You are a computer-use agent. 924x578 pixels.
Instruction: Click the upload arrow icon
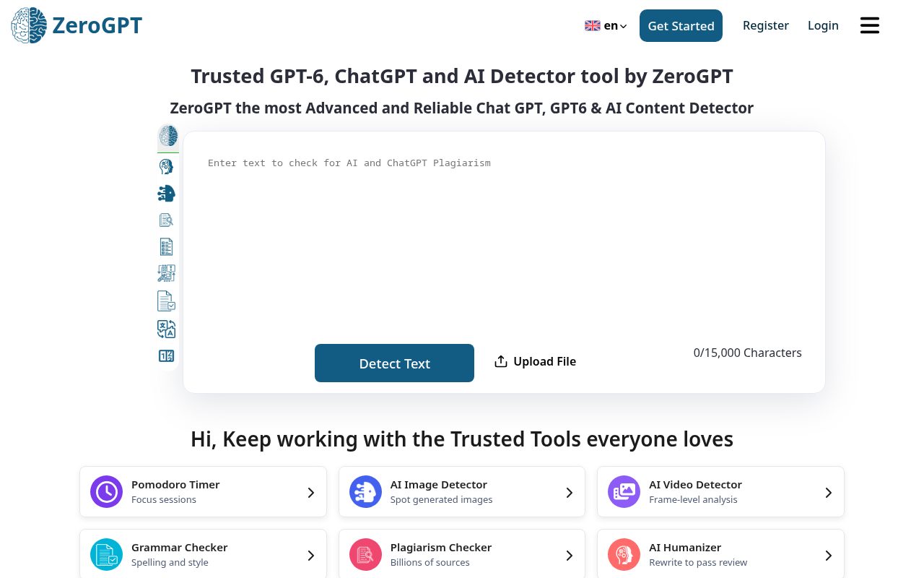501,361
